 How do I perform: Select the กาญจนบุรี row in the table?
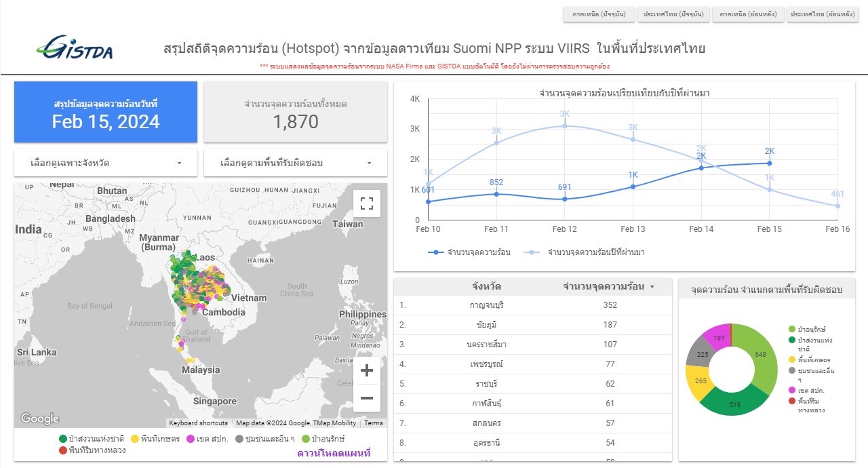pos(486,305)
